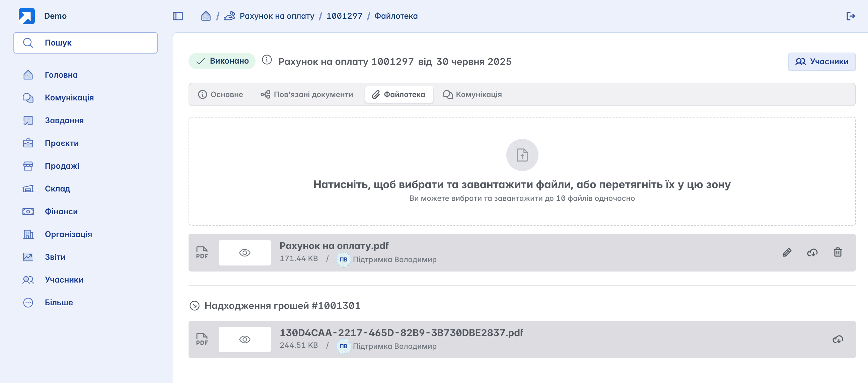Click the info icon beside Виконано badge

pyautogui.click(x=267, y=60)
